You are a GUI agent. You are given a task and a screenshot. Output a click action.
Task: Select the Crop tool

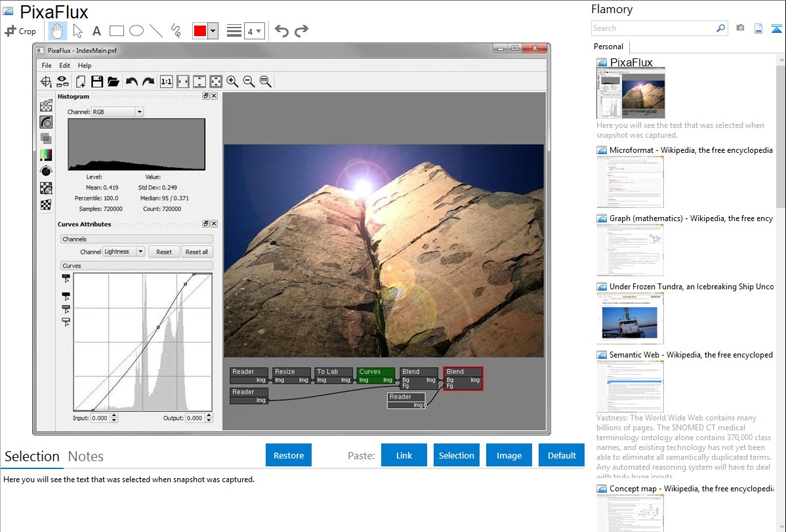click(20, 31)
